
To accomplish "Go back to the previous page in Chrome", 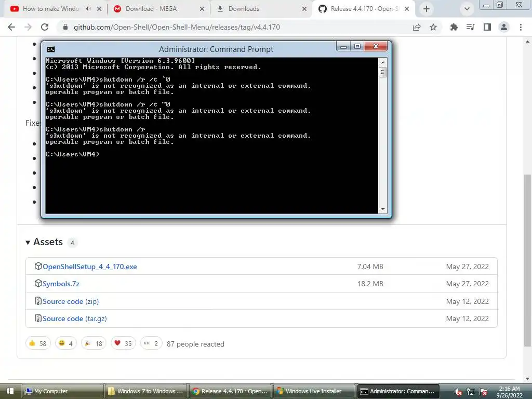I will (11, 27).
